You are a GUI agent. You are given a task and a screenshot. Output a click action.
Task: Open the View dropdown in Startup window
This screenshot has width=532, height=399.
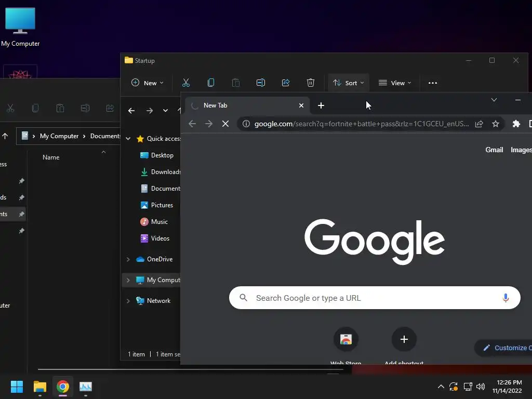tap(395, 83)
